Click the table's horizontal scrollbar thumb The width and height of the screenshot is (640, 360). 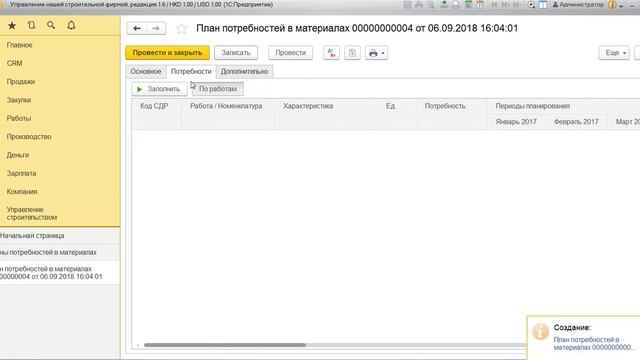pyautogui.click(x=225, y=345)
